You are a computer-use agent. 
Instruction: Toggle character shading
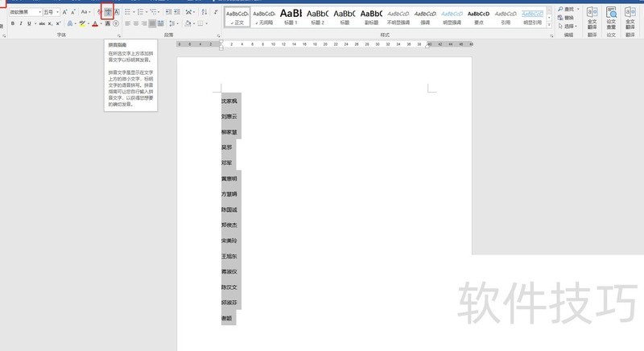pyautogui.click(x=108, y=23)
